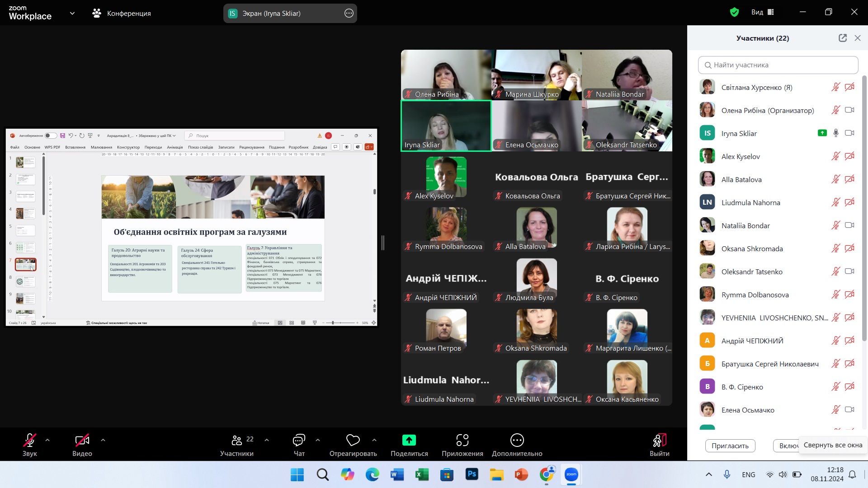Open the Zoom Workplace dropdown arrow
Image resolution: width=868 pixels, height=488 pixels.
coord(72,13)
